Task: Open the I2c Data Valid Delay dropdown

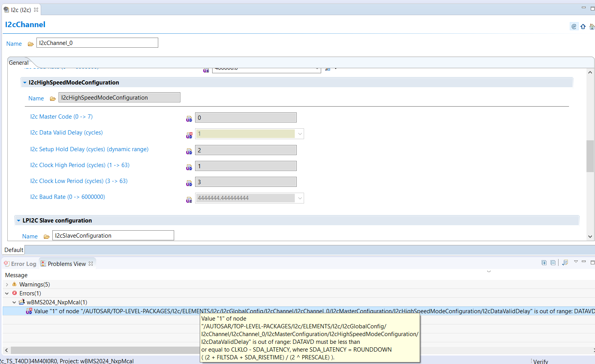Action: tap(299, 133)
